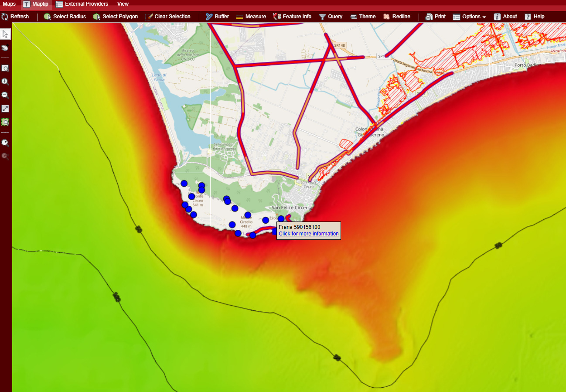Viewport: 566px width, 392px height.
Task: Choose the zoom rectangle tool
Action: click(6, 68)
